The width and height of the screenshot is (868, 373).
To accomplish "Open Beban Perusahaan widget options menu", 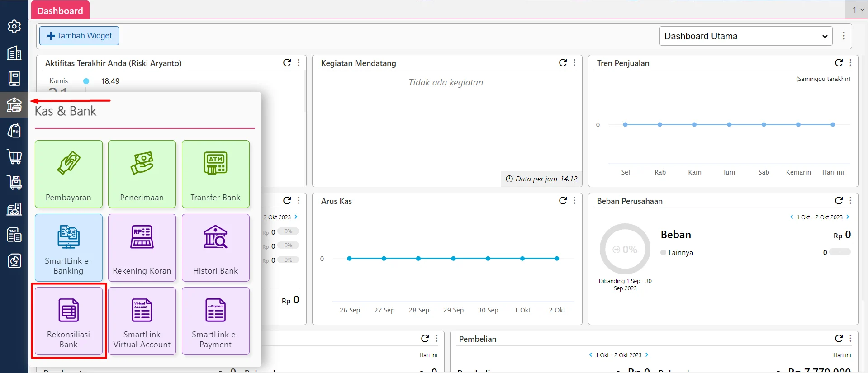I will coord(851,201).
